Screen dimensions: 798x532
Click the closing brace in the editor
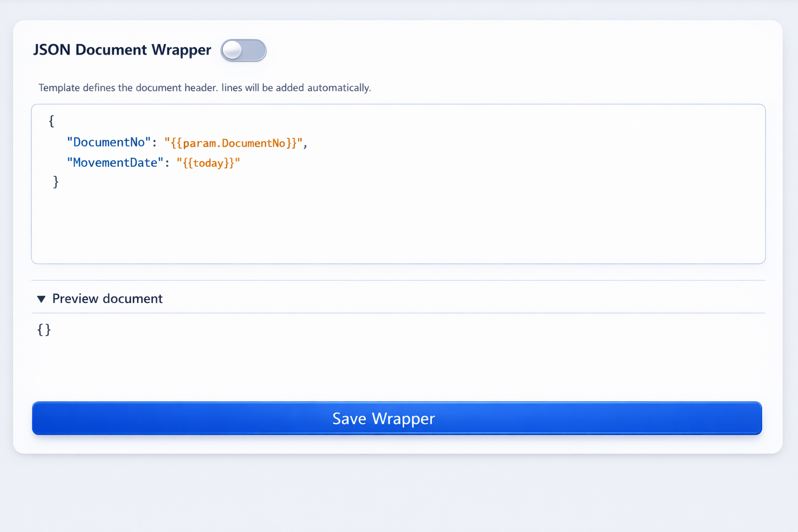click(55, 182)
